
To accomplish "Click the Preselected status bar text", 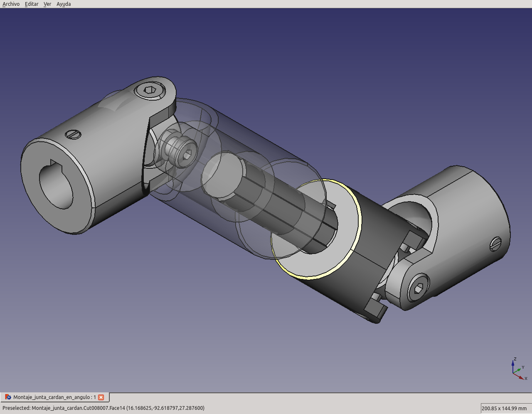I will [103, 408].
